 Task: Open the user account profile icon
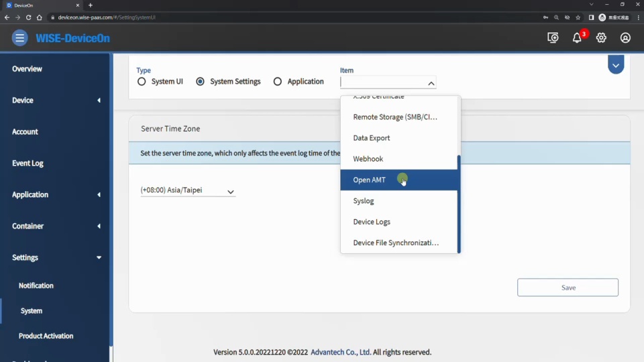click(x=625, y=38)
